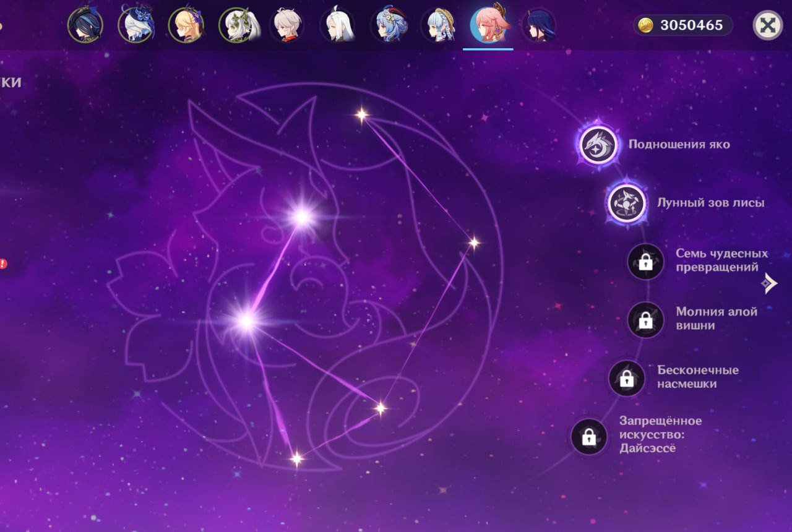Select the upper bright activated constellation star

[x=302, y=216]
